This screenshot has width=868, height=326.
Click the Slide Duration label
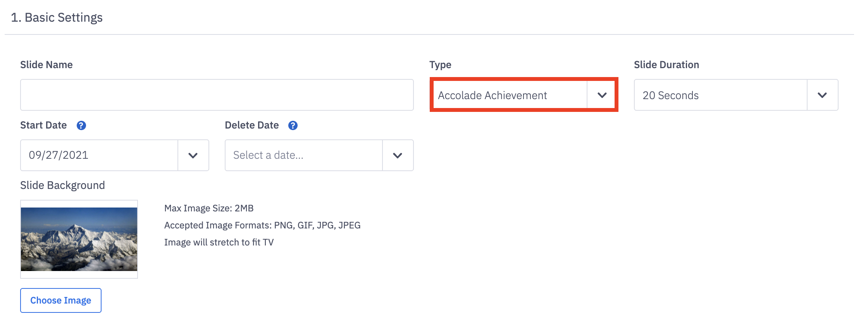coord(666,65)
